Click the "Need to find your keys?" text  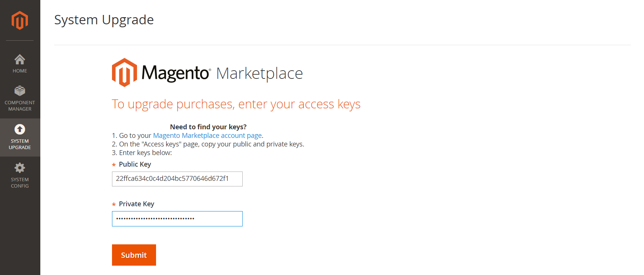208,127
